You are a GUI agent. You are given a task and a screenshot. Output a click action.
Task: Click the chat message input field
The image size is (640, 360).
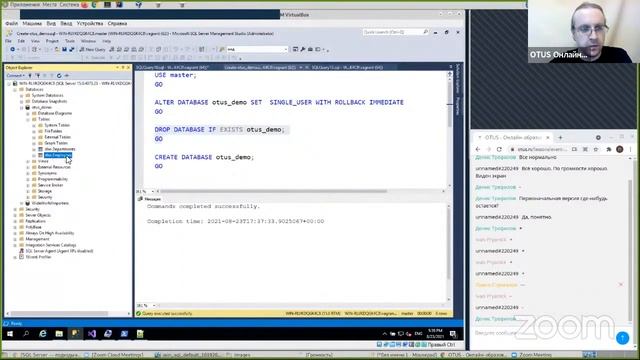tap(543, 333)
